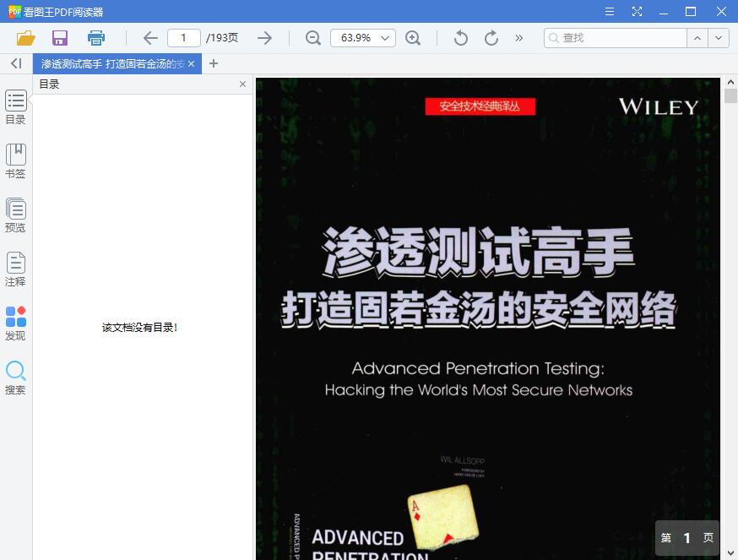Save the current document
This screenshot has height=560, width=738.
tap(59, 38)
